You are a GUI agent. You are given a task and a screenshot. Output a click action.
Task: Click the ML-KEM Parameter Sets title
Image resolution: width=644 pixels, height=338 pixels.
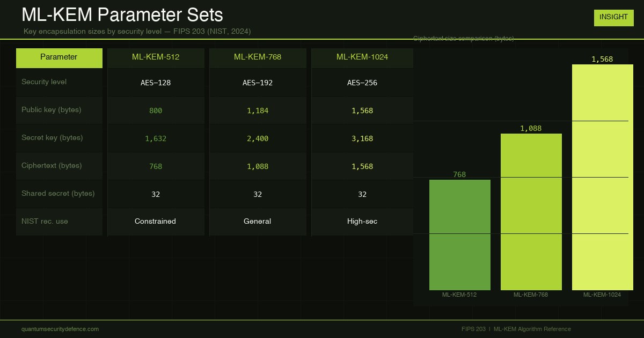(x=122, y=14)
